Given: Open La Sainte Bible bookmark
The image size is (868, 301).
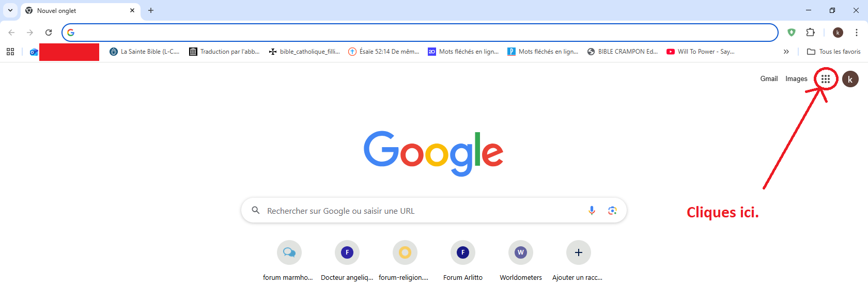Looking at the screenshot, I should [145, 52].
